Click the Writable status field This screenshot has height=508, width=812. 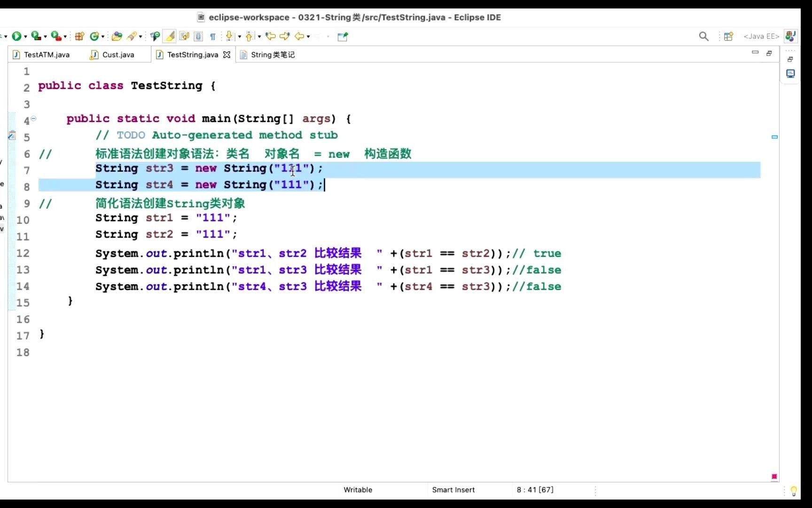pos(358,490)
